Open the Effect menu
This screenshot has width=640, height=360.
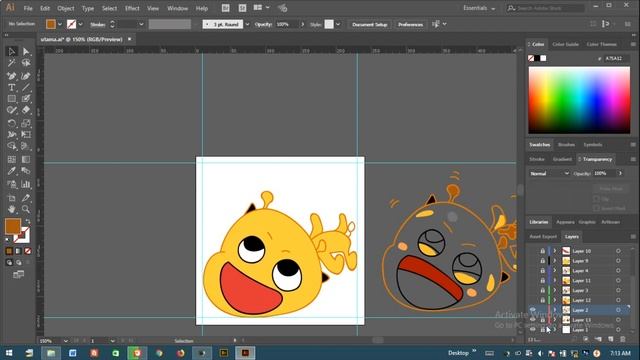132,8
